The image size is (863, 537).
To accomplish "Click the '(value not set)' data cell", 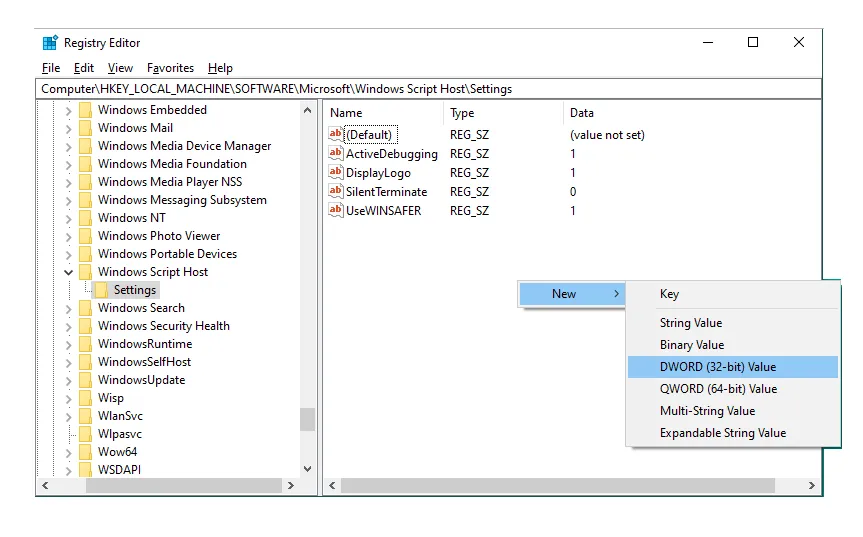I will point(607,135).
